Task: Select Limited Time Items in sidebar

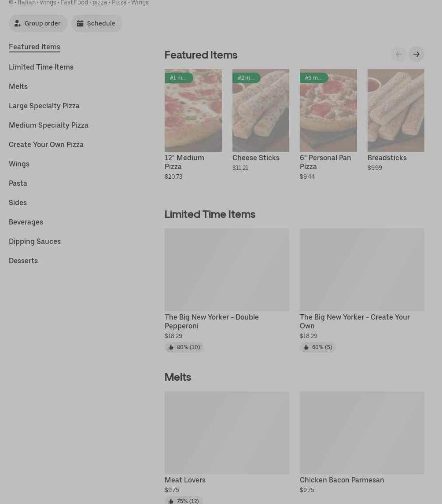Action: pyautogui.click(x=41, y=67)
